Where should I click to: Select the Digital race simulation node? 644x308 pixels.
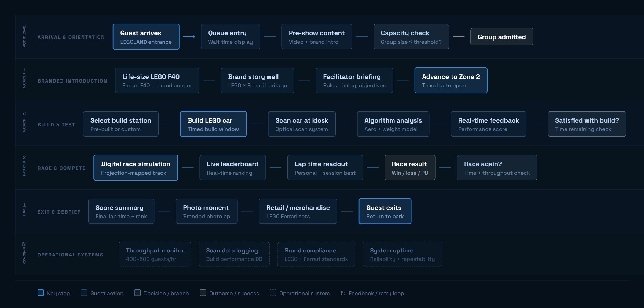coord(136,168)
